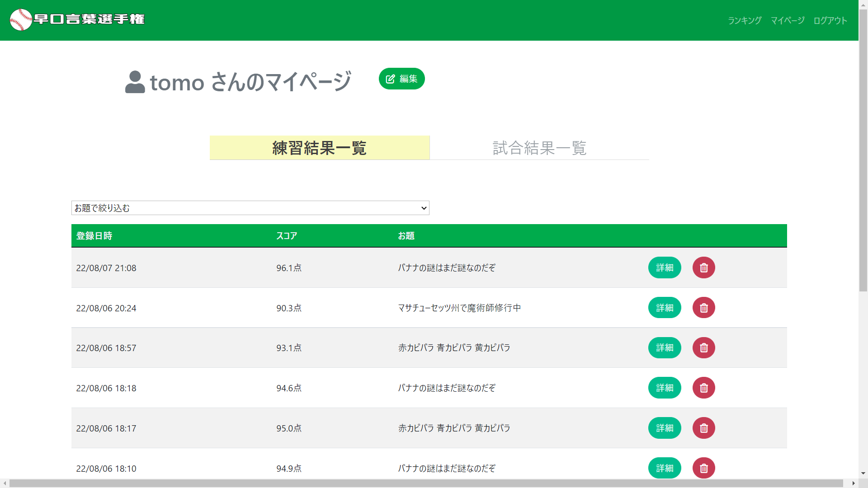Open 詳細 for 22/08/06 18:57 row
The image size is (868, 488).
(x=665, y=348)
